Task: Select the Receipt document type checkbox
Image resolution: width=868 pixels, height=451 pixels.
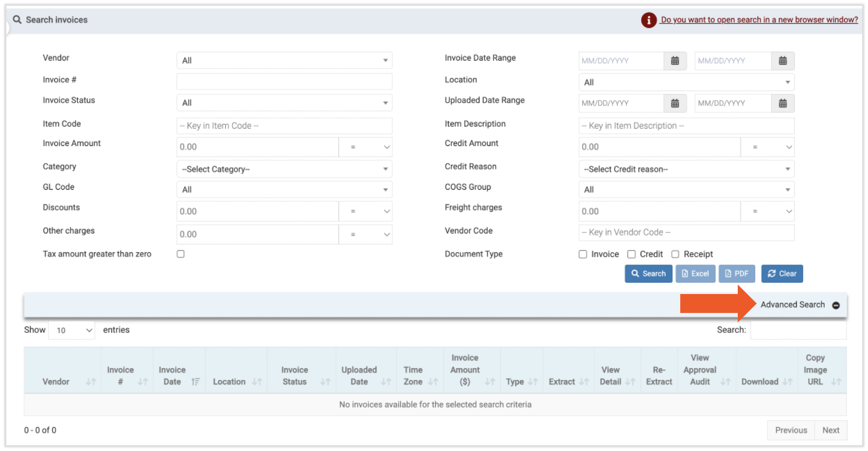Action: tap(675, 254)
